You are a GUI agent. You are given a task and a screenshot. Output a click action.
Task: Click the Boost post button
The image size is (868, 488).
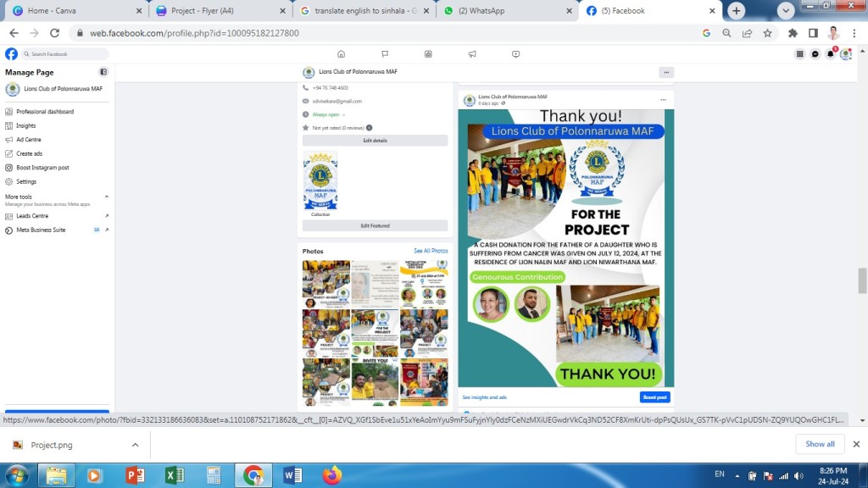(655, 397)
